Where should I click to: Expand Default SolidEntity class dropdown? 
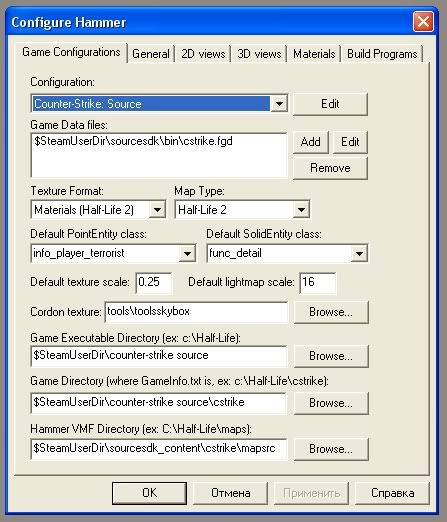coord(359,254)
